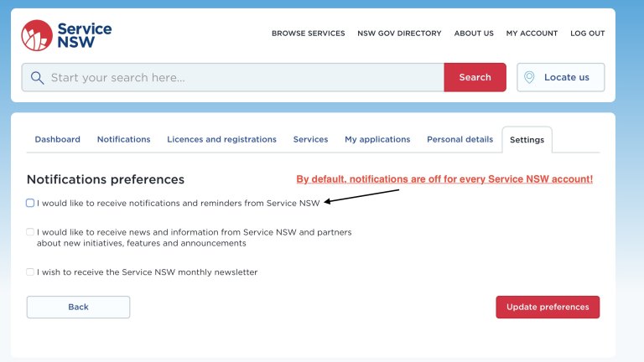
Task: Click the Notifications preferences heading
Action: (106, 179)
